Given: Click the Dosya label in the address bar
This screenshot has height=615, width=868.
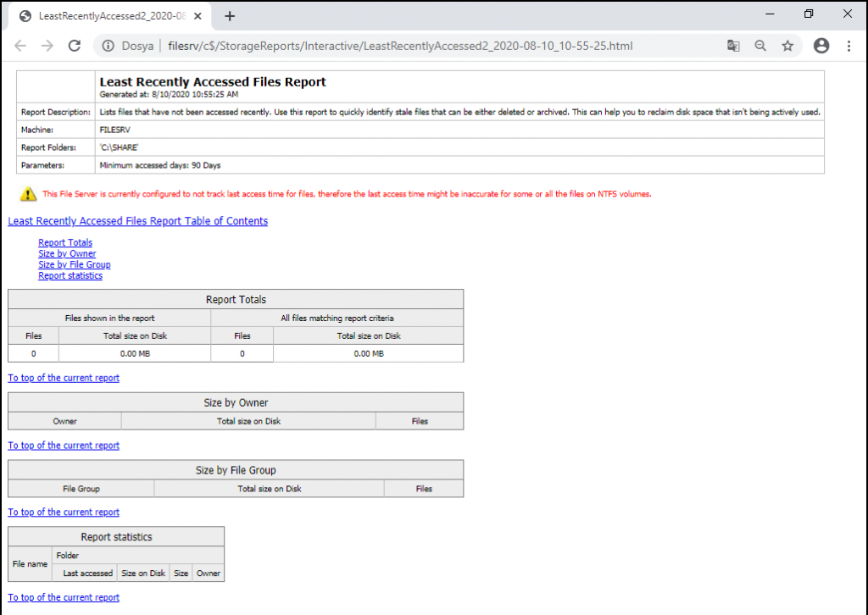Looking at the screenshot, I should (139, 46).
